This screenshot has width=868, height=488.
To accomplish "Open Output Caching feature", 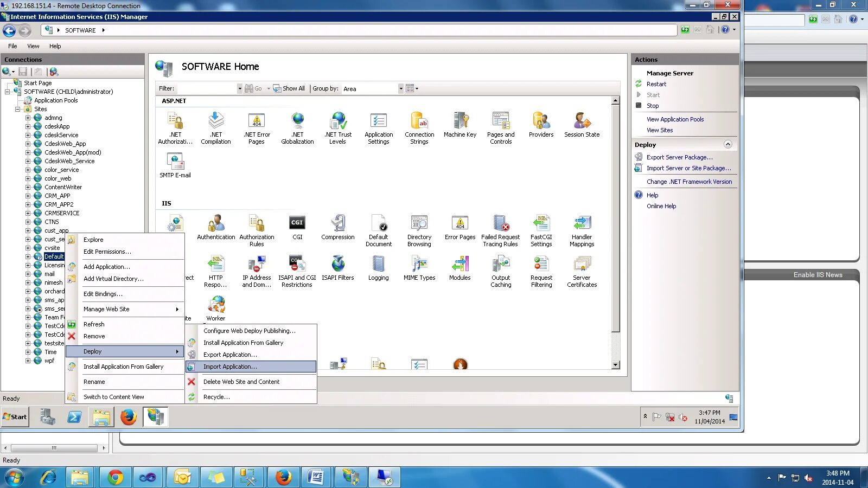I will pyautogui.click(x=501, y=271).
